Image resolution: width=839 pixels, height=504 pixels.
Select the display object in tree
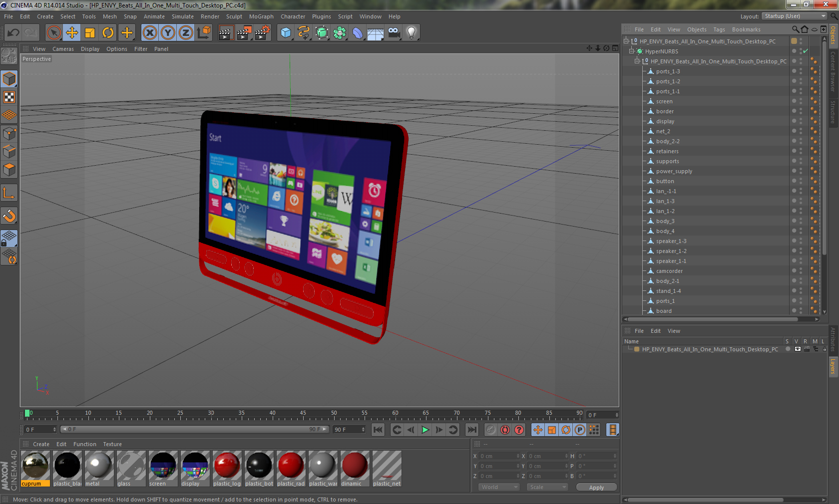(665, 121)
